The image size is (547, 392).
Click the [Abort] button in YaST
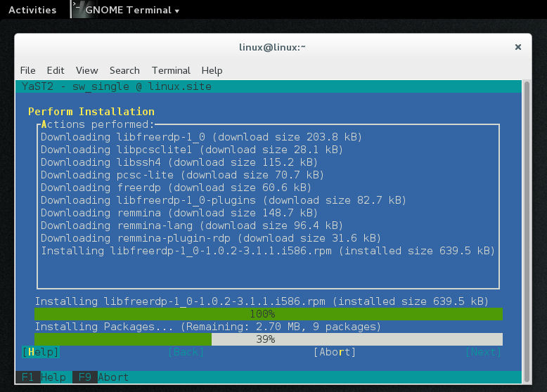click(x=335, y=352)
